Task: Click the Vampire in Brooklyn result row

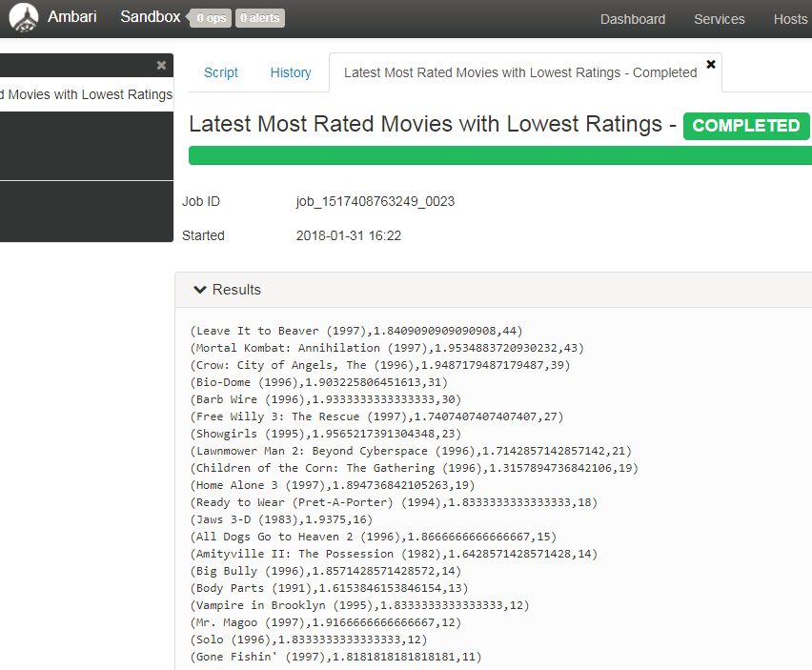Action: pos(359,605)
